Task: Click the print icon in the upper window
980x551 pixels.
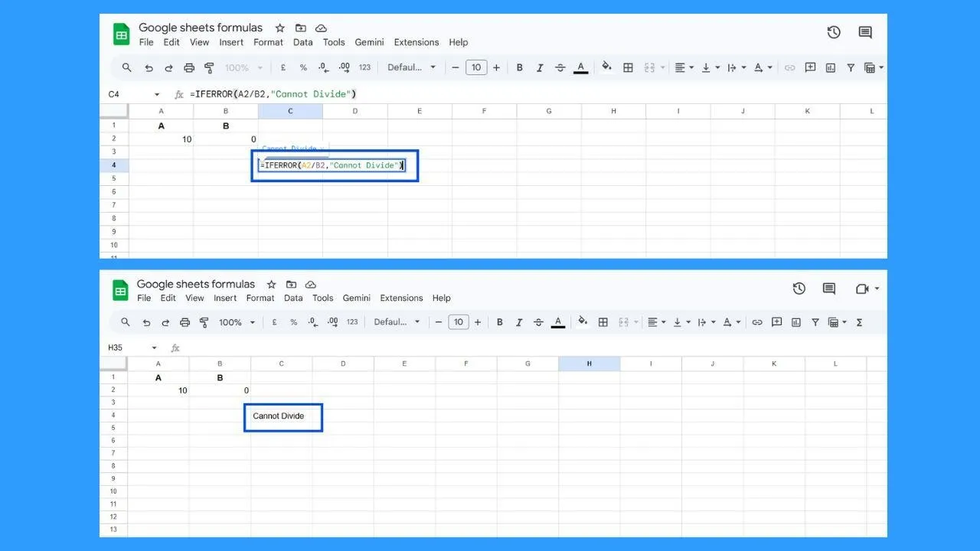Action: tap(189, 67)
